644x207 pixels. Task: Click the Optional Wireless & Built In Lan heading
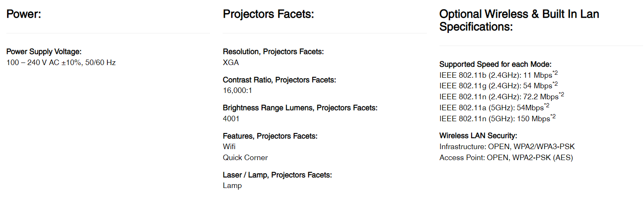pyautogui.click(x=519, y=20)
